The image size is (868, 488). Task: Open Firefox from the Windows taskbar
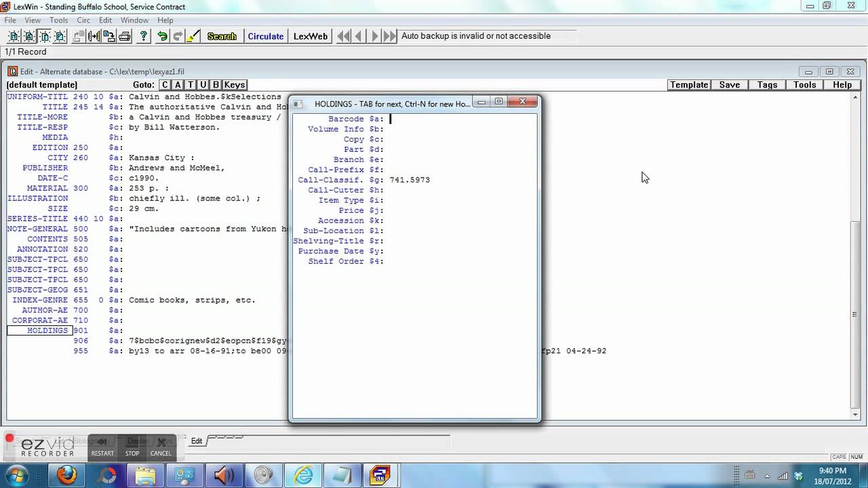click(66, 475)
